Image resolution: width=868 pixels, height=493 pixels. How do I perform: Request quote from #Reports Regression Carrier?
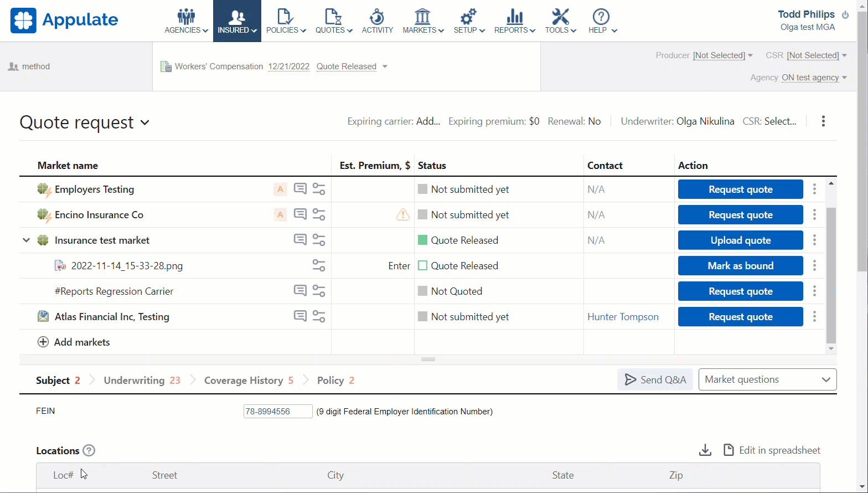pyautogui.click(x=741, y=291)
